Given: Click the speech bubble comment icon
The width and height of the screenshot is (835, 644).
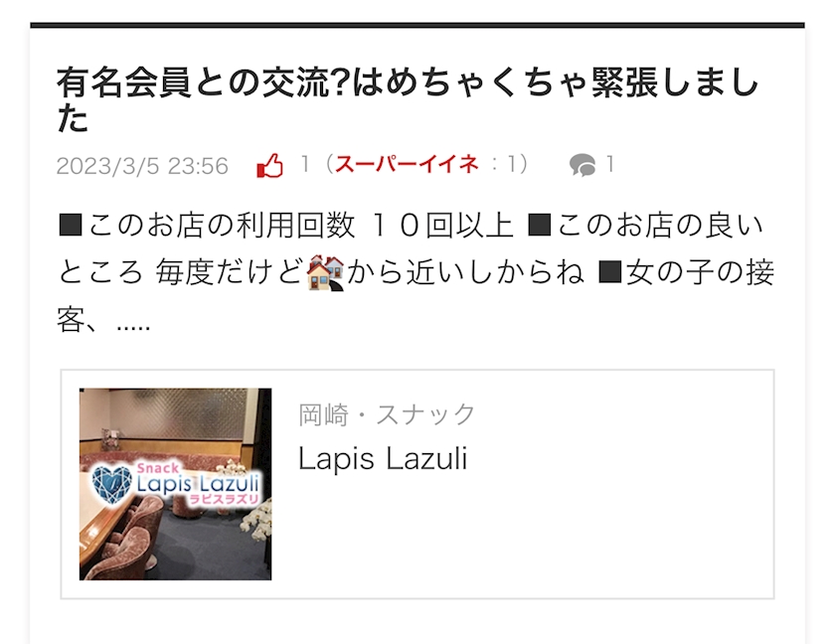Looking at the screenshot, I should [583, 165].
